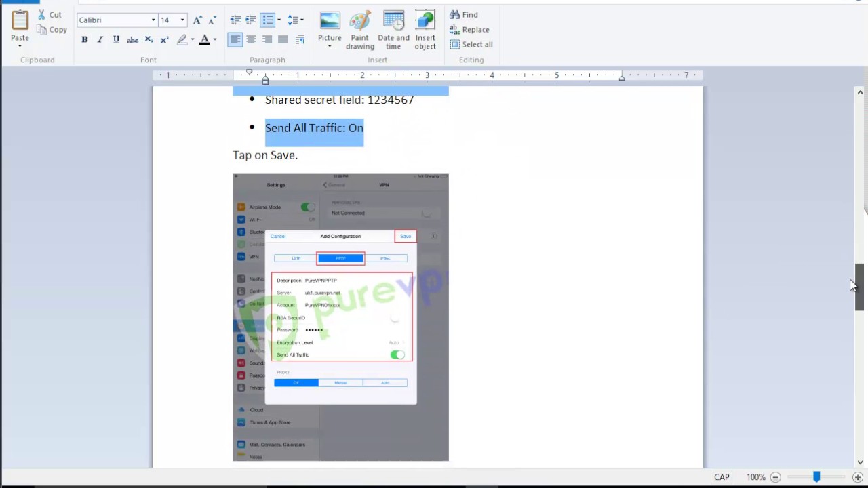The image size is (868, 488).
Task: Open the Paste options dropdown arrow
Action: tap(20, 46)
